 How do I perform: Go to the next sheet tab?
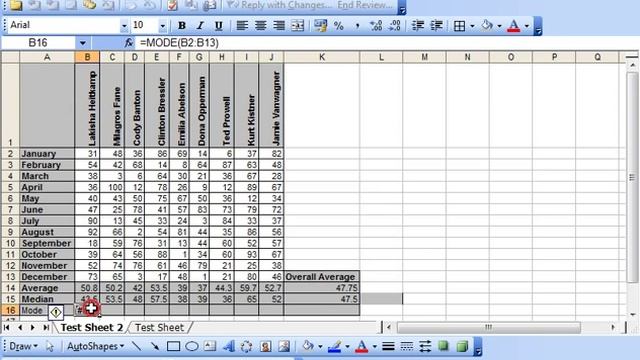[33, 327]
